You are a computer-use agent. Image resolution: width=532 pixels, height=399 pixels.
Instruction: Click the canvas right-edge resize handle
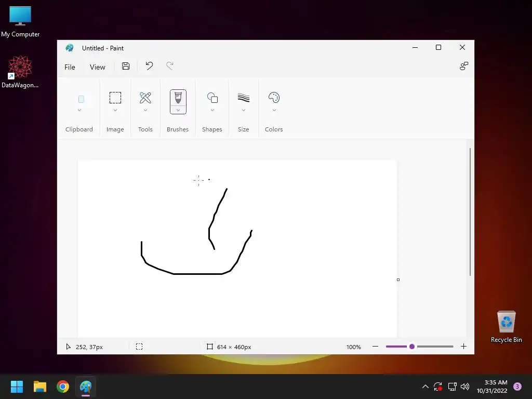coord(398,280)
